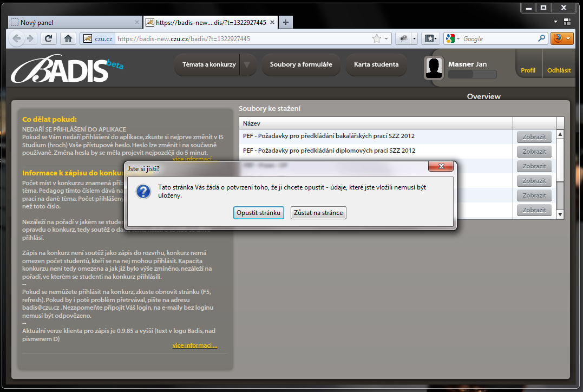The image size is (583, 392).
Task: Open the Karta studenta menu
Action: pyautogui.click(x=376, y=64)
